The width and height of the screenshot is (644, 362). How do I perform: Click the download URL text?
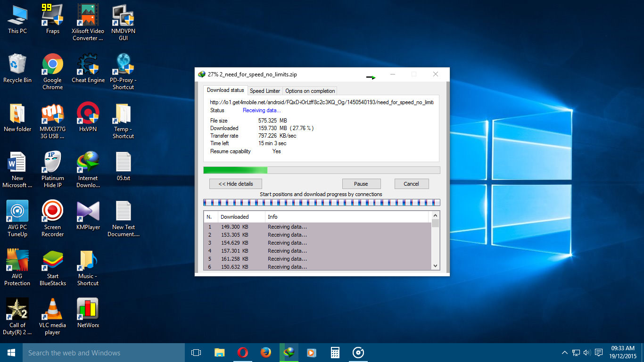click(x=322, y=102)
